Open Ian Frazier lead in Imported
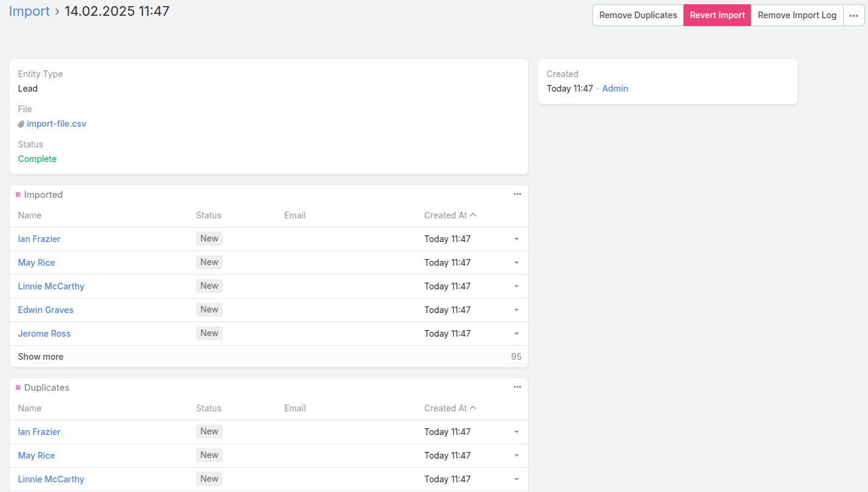868x492 pixels. click(x=39, y=239)
